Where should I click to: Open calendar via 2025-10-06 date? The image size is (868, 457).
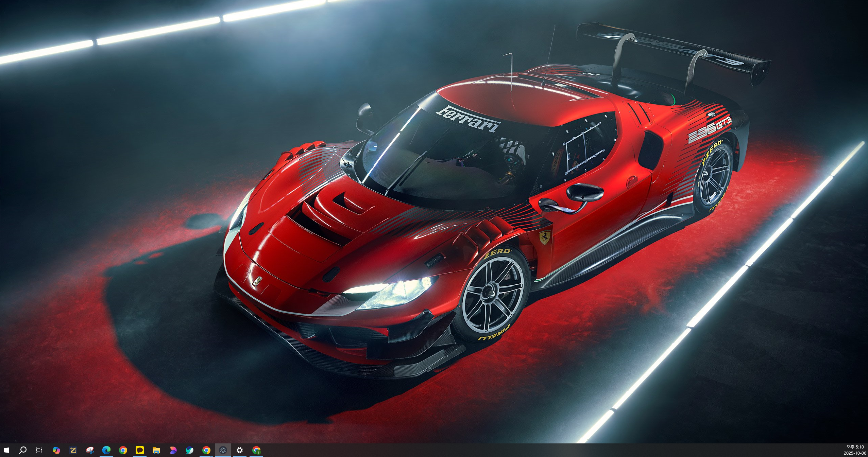click(855, 453)
